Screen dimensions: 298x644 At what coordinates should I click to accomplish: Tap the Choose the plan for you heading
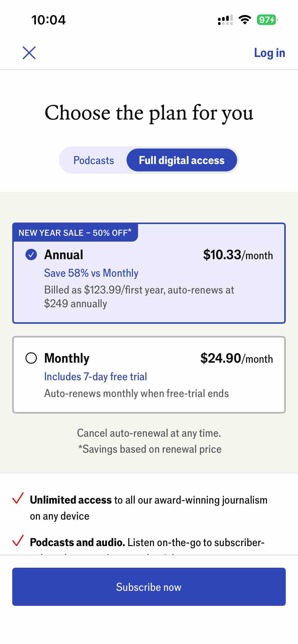(x=149, y=113)
